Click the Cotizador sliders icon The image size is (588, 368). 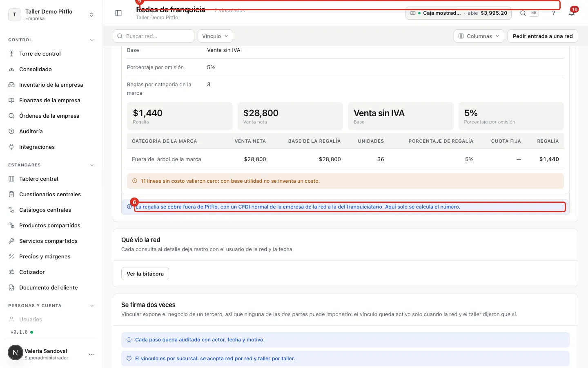(11, 272)
